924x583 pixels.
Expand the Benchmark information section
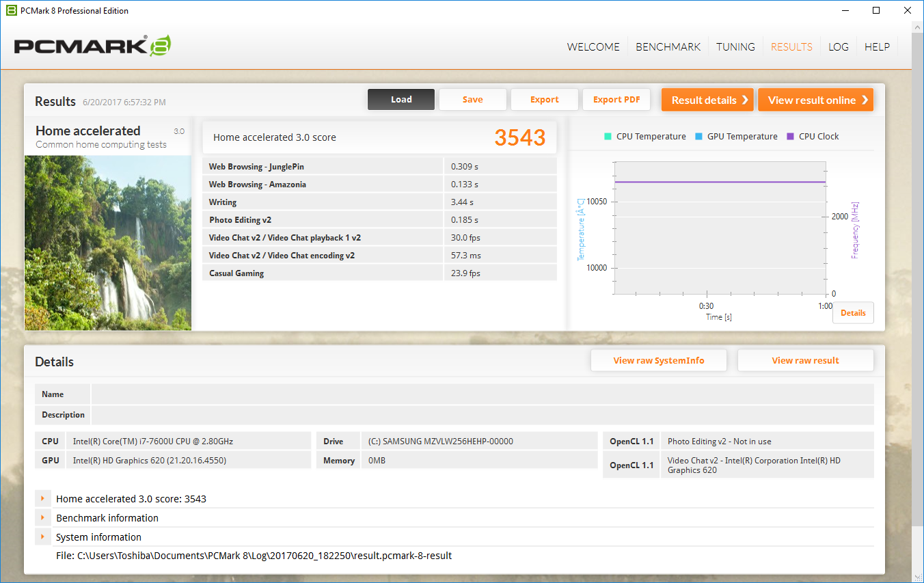pyautogui.click(x=42, y=517)
